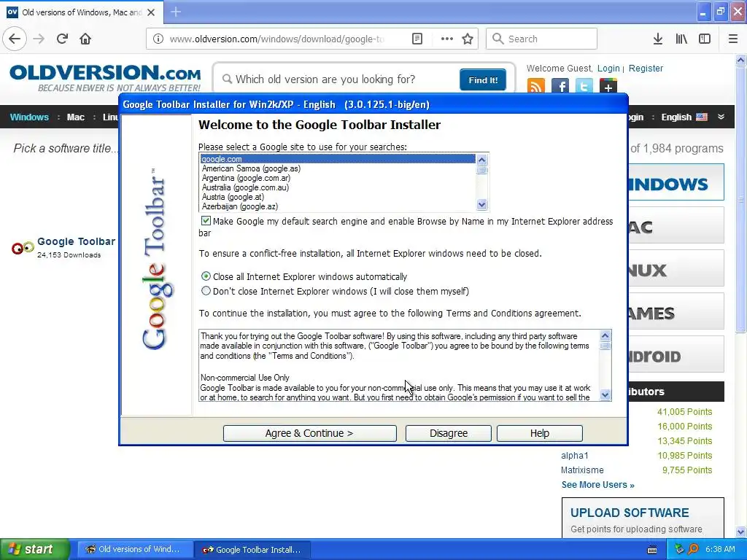Screen dimensions: 747x560
Task: Focus the Firefox Search box
Action: pyautogui.click(x=542, y=39)
